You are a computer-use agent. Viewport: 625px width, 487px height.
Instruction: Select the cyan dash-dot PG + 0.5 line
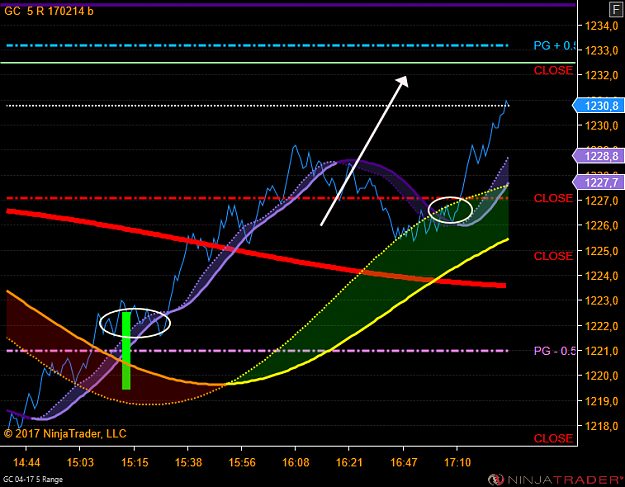(257, 46)
